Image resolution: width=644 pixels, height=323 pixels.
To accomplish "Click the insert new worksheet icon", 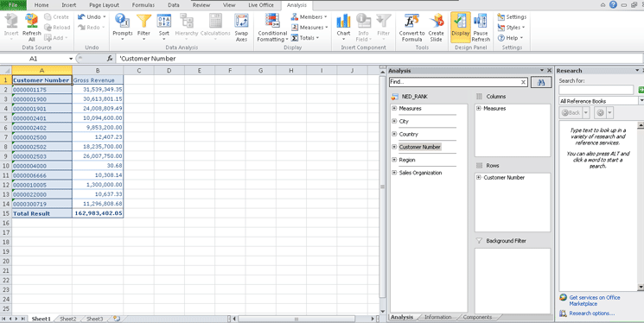I will [117, 319].
